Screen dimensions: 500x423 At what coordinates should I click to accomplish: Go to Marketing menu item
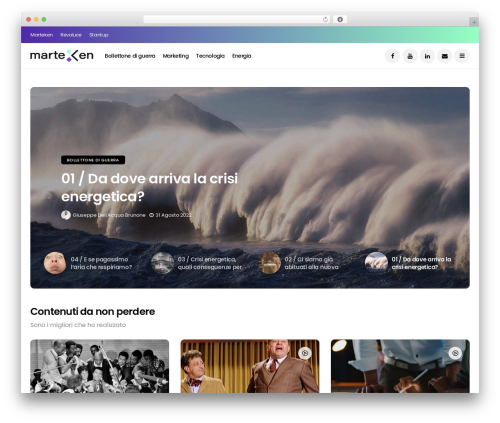[176, 56]
